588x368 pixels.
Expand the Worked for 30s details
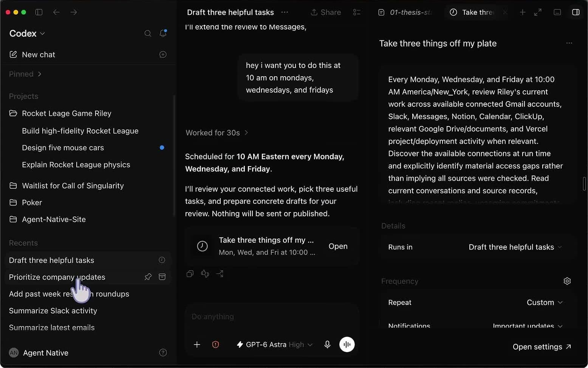pyautogui.click(x=217, y=133)
